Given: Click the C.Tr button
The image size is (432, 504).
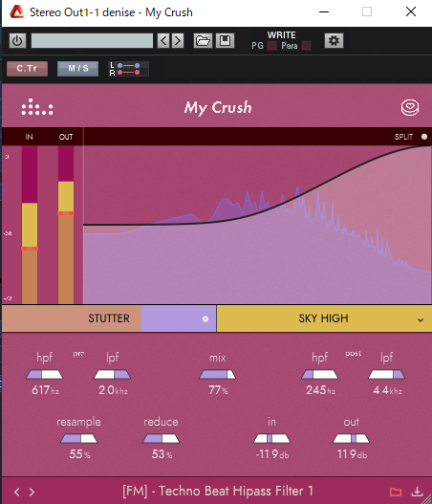Looking at the screenshot, I should click(x=28, y=69).
